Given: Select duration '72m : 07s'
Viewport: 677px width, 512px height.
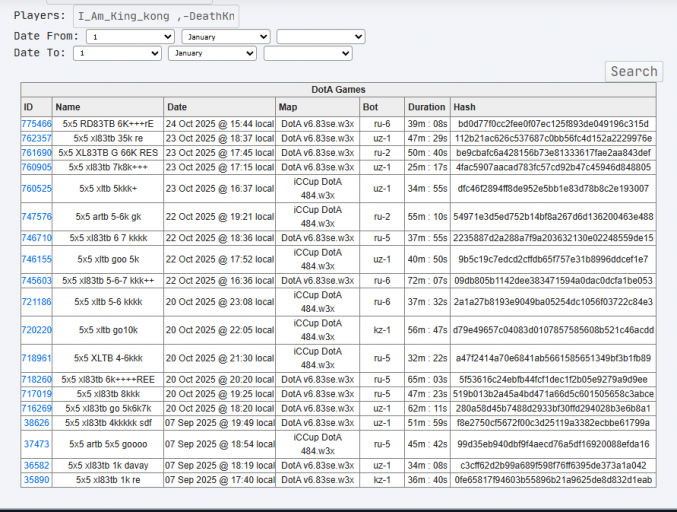Looking at the screenshot, I should (427, 281).
